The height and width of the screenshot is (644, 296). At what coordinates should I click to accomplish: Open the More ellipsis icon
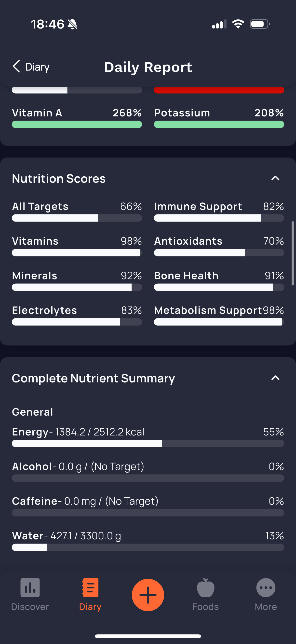[x=266, y=588]
